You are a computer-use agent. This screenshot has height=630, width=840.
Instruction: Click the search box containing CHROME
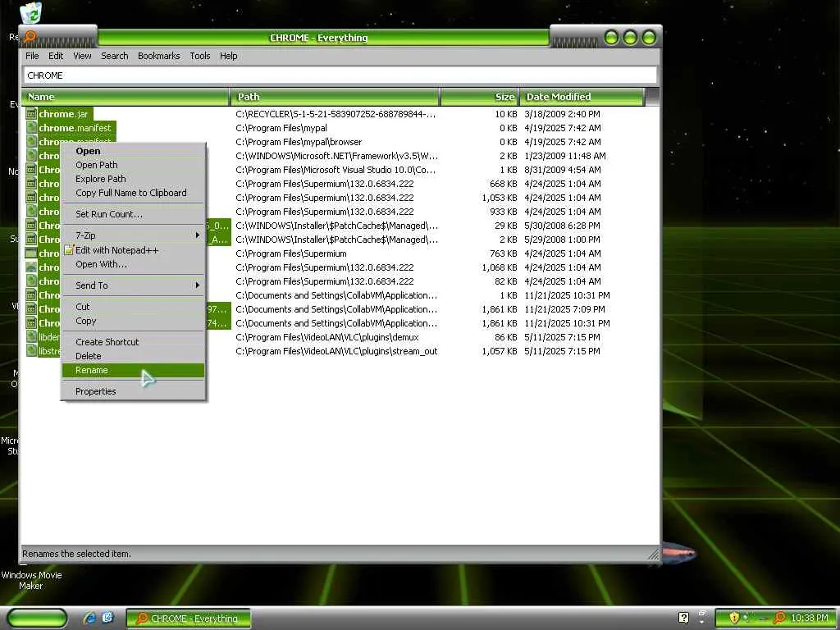[340, 75]
